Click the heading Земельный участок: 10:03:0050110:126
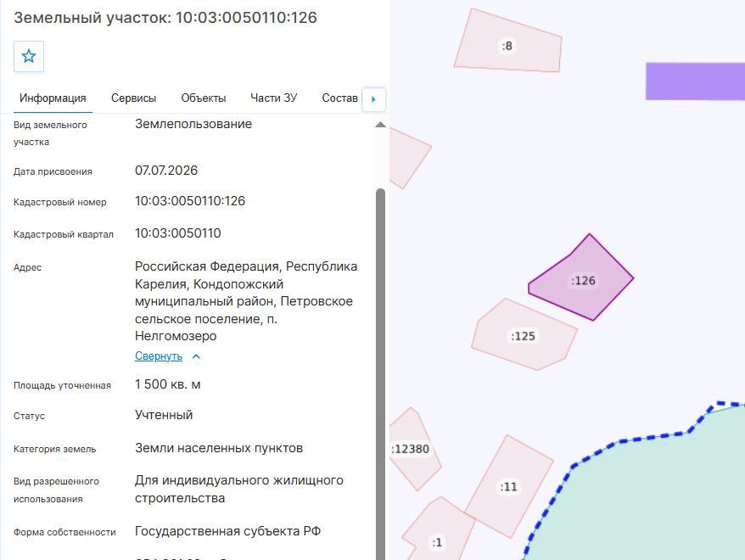Screen dimensions: 745x560 coord(165,18)
